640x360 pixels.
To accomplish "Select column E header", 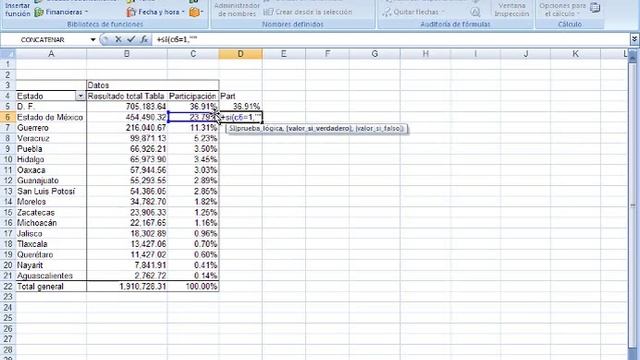I will coord(284,54).
